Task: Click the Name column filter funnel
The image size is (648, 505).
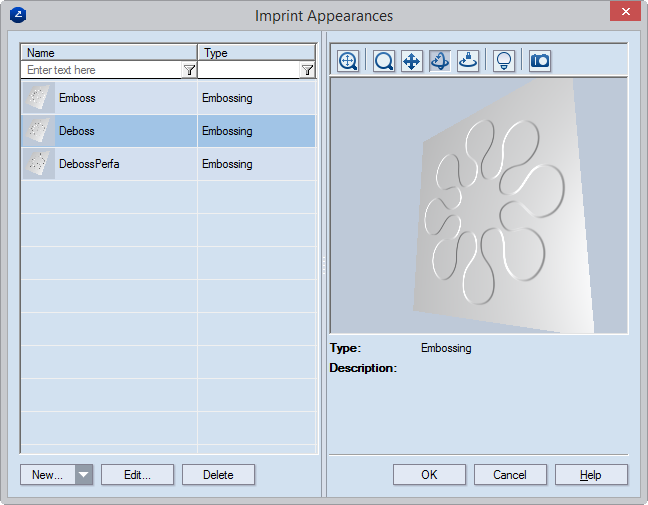Action: pyautogui.click(x=189, y=71)
